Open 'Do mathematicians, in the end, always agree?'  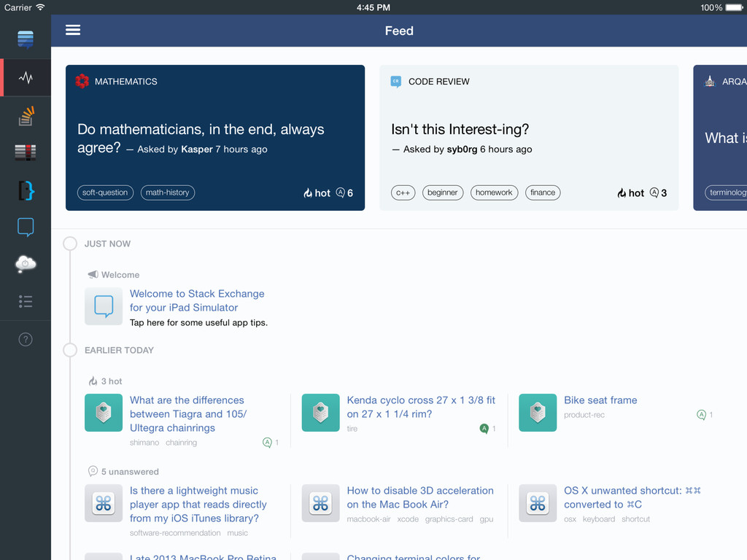click(x=201, y=138)
